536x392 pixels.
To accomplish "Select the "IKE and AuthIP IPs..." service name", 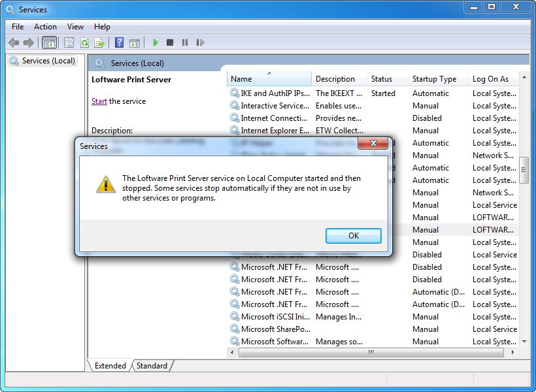I will click(275, 93).
